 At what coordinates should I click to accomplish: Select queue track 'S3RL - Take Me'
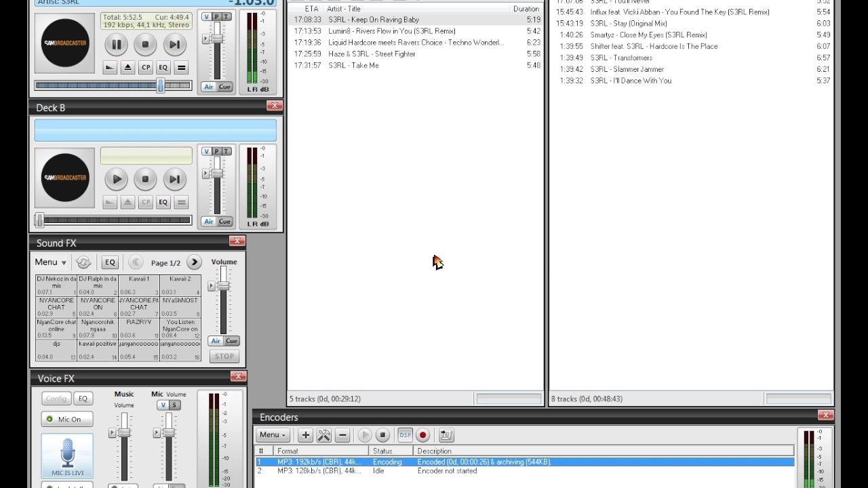pyautogui.click(x=416, y=66)
